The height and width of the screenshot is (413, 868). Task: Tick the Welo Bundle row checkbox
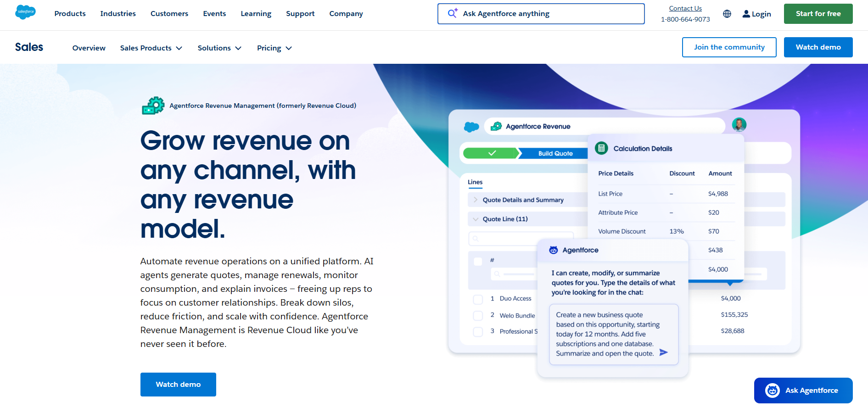click(478, 316)
